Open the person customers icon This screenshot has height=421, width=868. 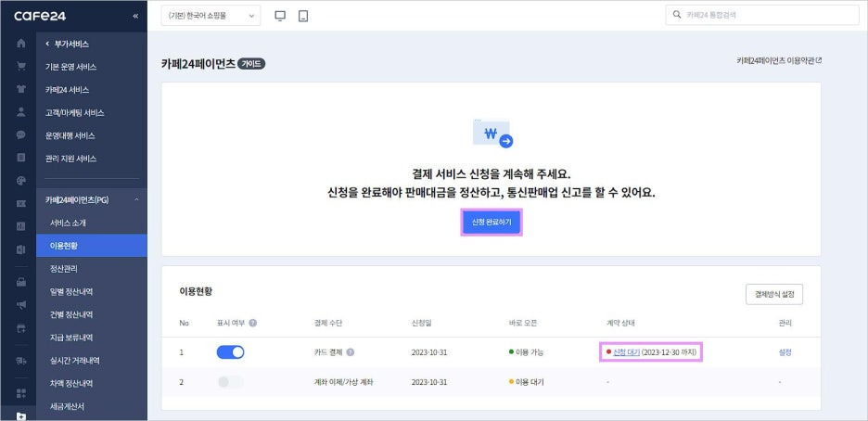point(21,112)
